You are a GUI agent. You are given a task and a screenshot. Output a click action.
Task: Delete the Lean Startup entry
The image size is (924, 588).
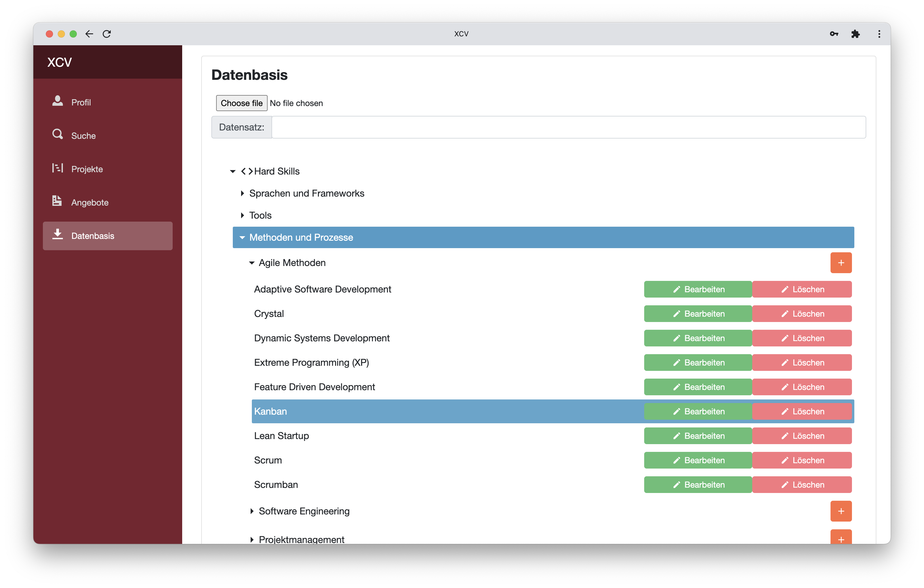802,436
